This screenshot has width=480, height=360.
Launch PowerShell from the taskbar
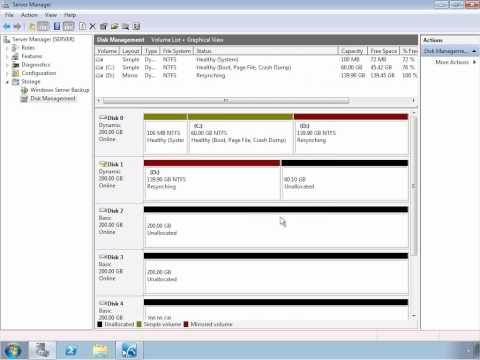click(71, 350)
